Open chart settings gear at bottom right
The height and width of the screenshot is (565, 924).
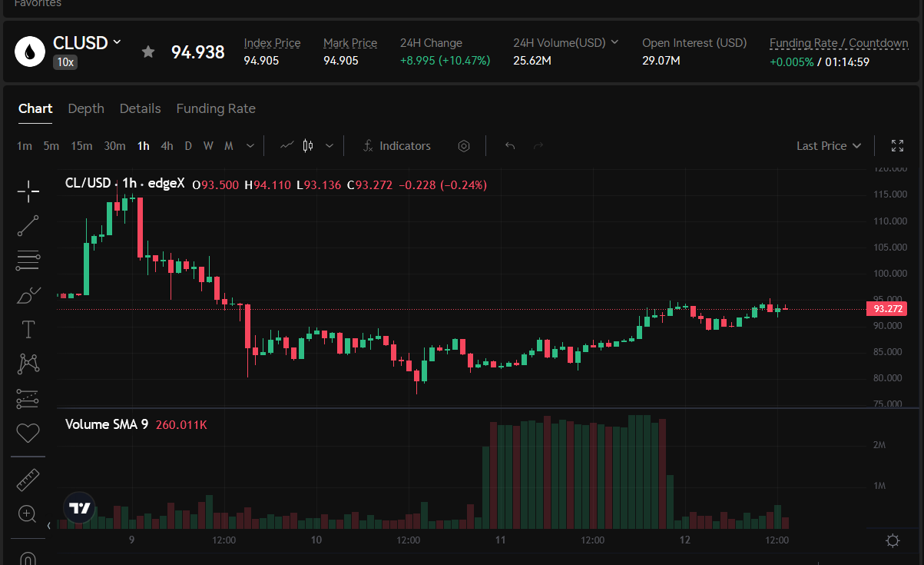coord(893,540)
